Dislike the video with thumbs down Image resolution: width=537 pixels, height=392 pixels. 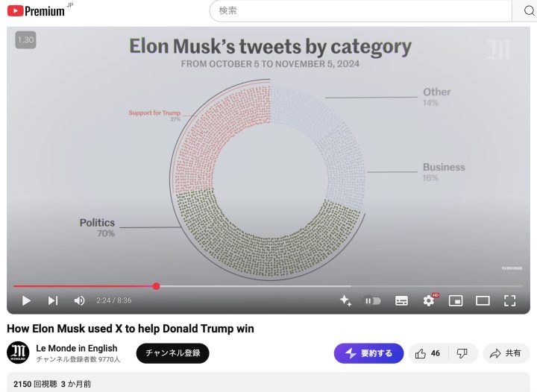coord(462,353)
